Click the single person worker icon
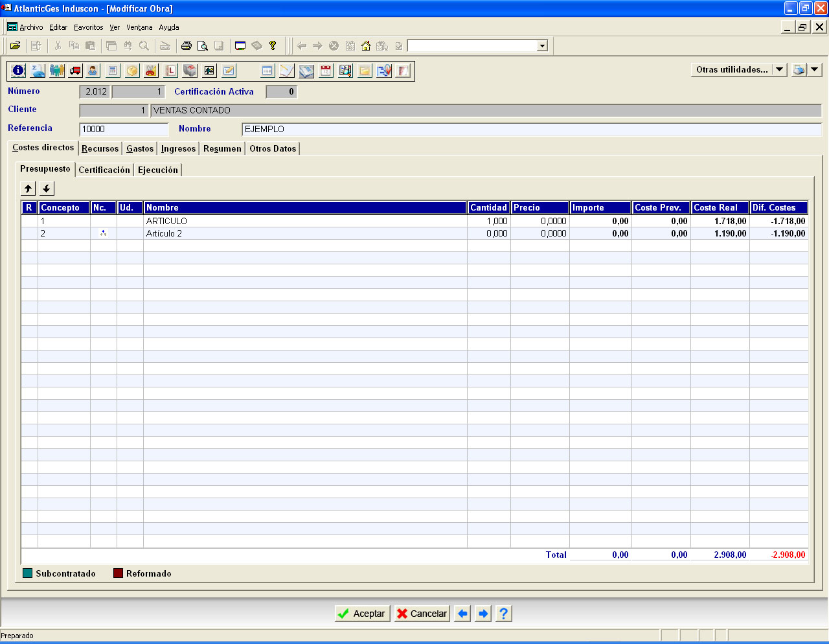Viewport: 829px width, 644px height. [x=93, y=71]
